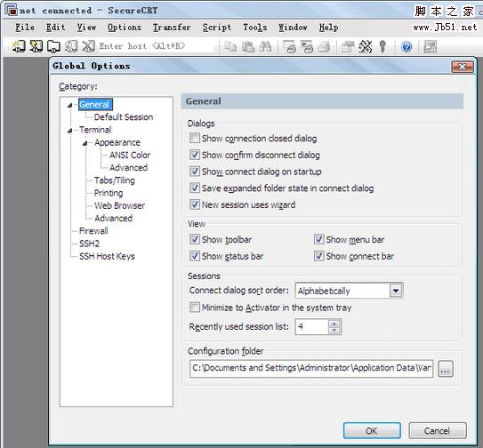Open the Window menu

tap(293, 28)
